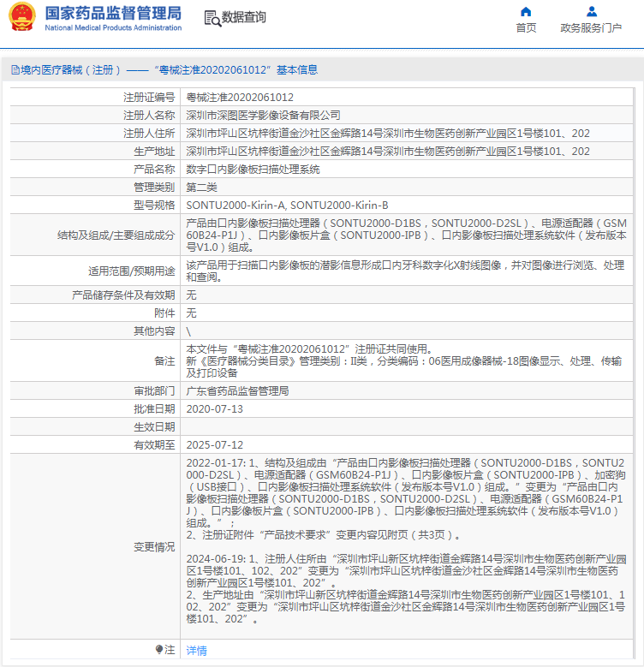Click the 审批部门 row label
This screenshot has width=644, height=667.
pos(154,391)
